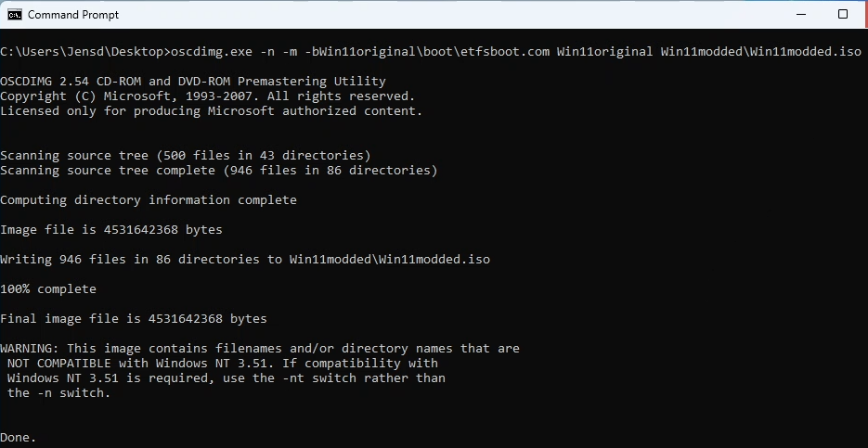Click the Done. text at the bottom
868x448 pixels.
coord(19,438)
